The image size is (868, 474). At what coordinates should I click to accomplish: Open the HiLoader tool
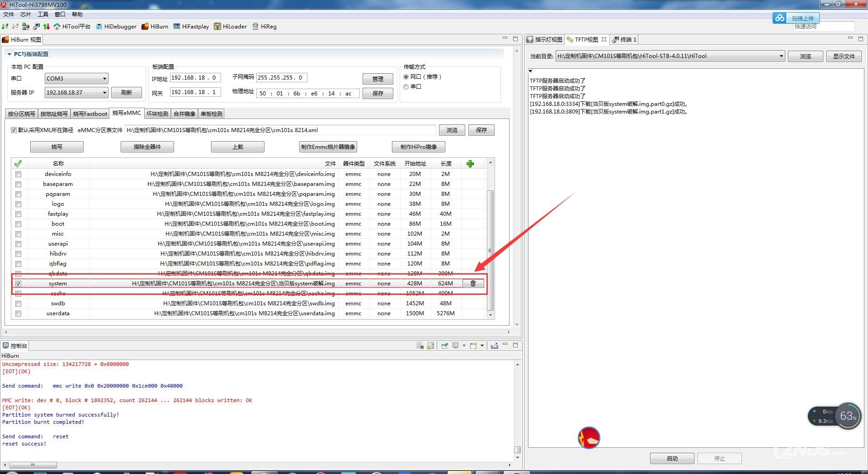coord(231,26)
